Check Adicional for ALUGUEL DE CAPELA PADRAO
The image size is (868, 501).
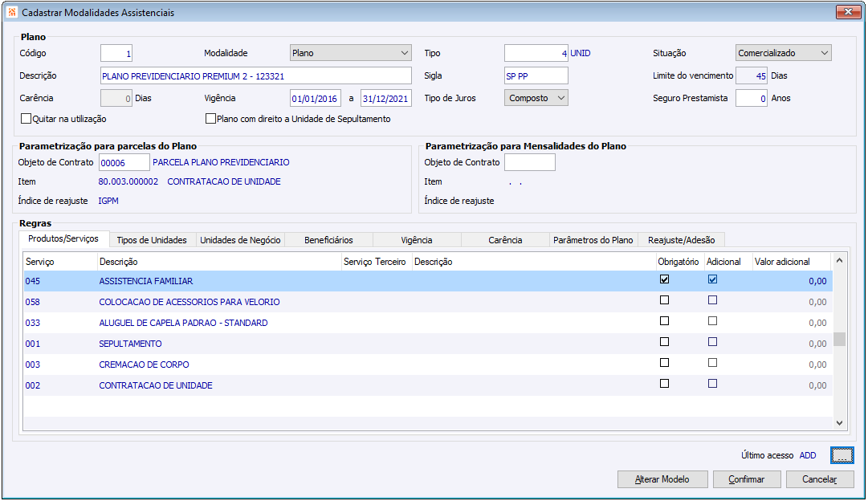click(x=712, y=321)
